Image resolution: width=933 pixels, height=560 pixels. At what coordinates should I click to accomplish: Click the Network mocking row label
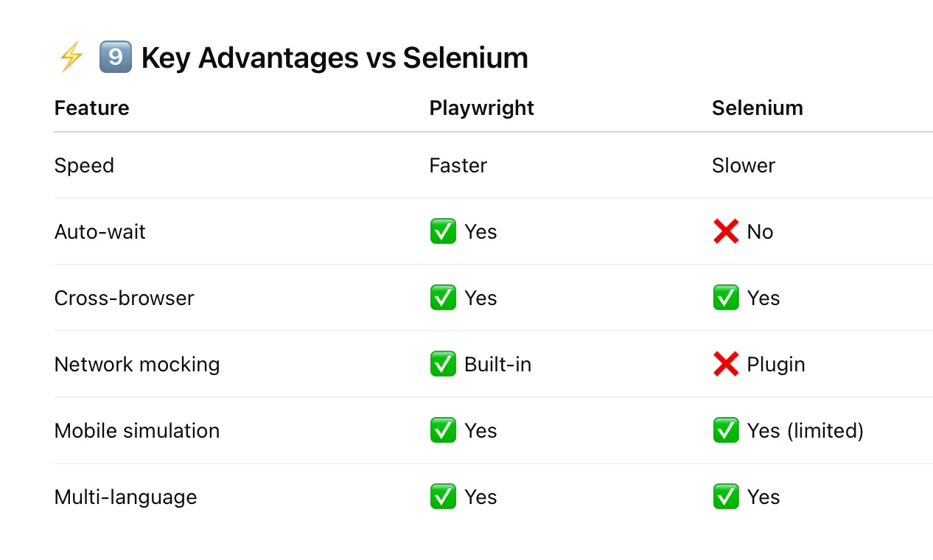tap(137, 365)
